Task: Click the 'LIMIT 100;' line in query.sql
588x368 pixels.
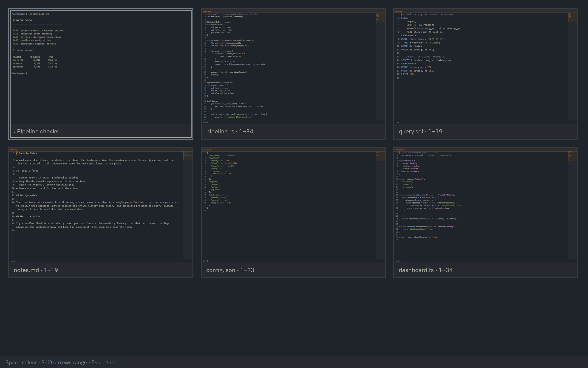Action: pyautogui.click(x=408, y=75)
